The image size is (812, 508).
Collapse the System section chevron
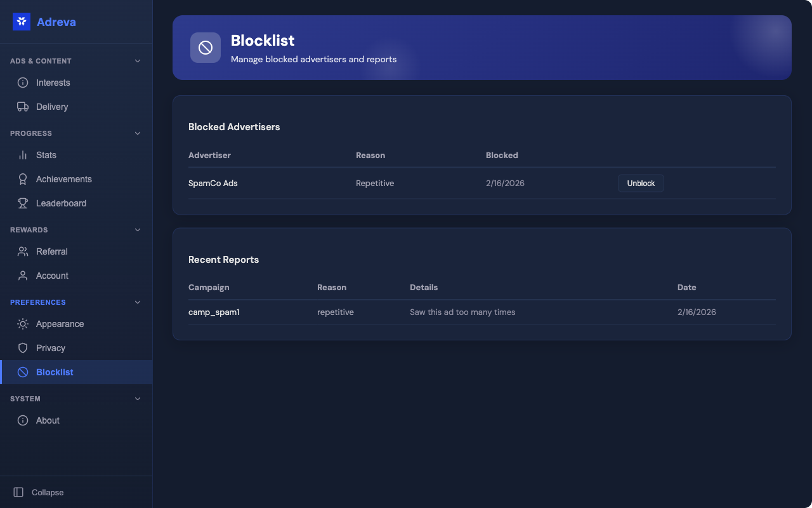point(138,399)
